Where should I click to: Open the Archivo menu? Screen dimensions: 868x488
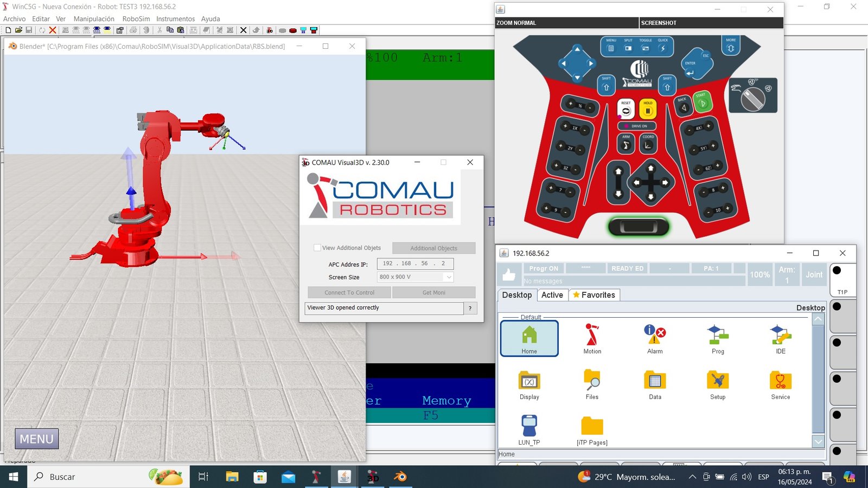15,19
